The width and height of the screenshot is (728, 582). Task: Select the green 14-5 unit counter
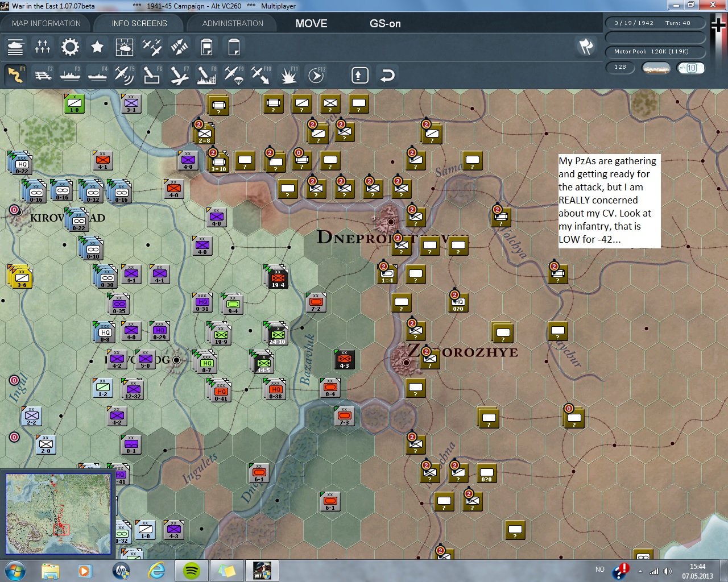click(x=263, y=363)
